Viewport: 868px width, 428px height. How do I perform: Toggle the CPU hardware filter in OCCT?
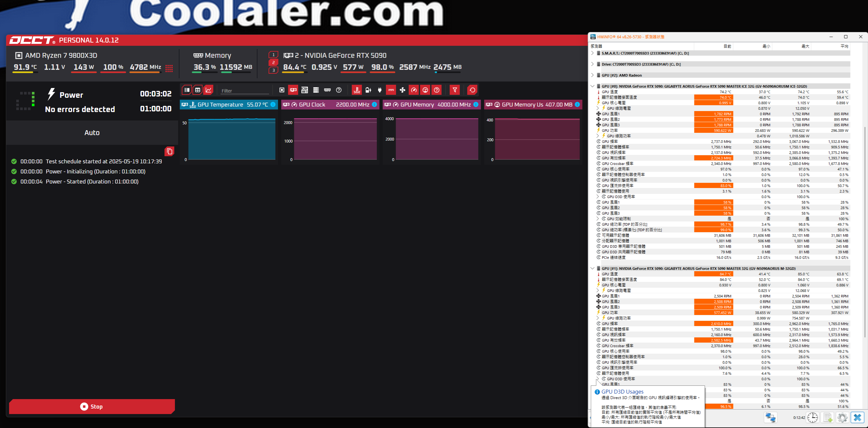point(282,90)
